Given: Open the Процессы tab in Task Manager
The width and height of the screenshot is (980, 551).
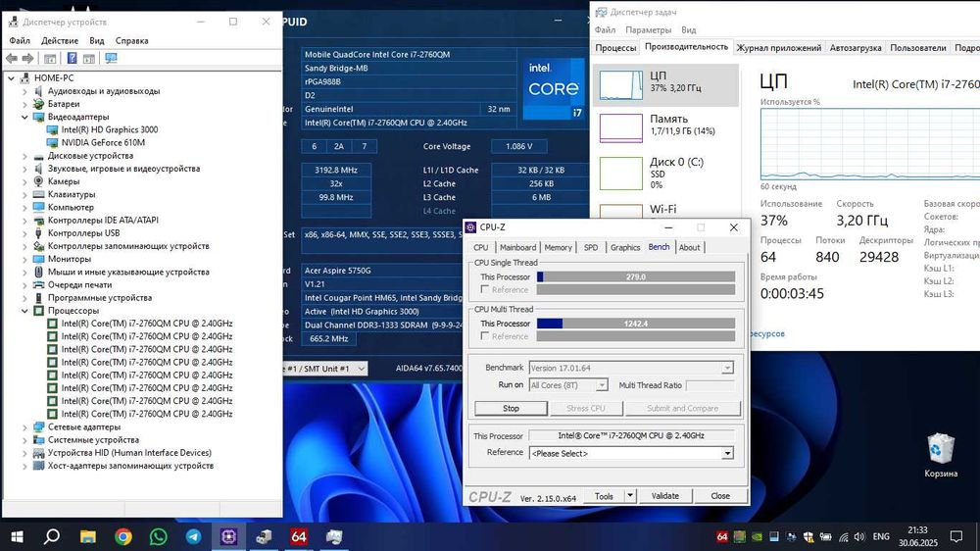Looking at the screenshot, I should [x=615, y=47].
